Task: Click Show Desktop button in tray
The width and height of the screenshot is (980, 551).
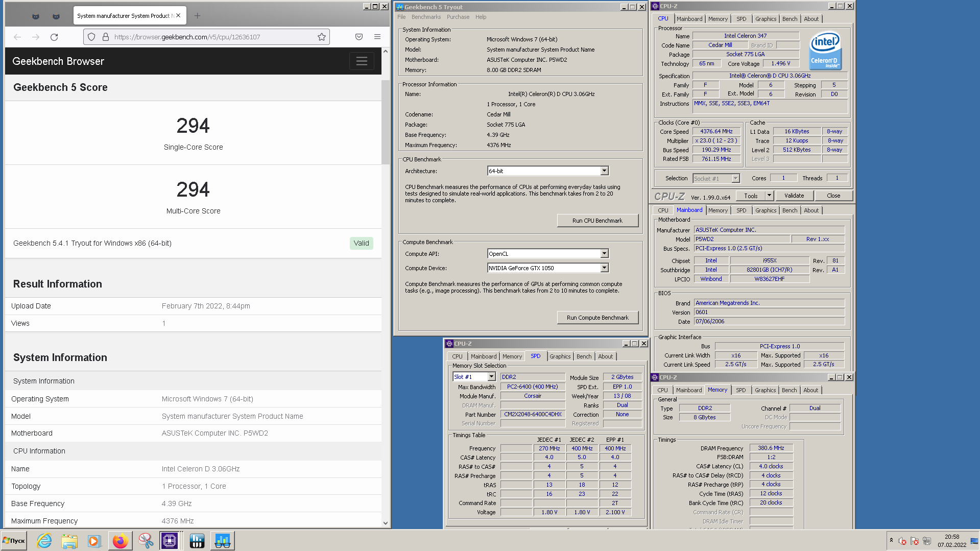Action: pos(974,541)
